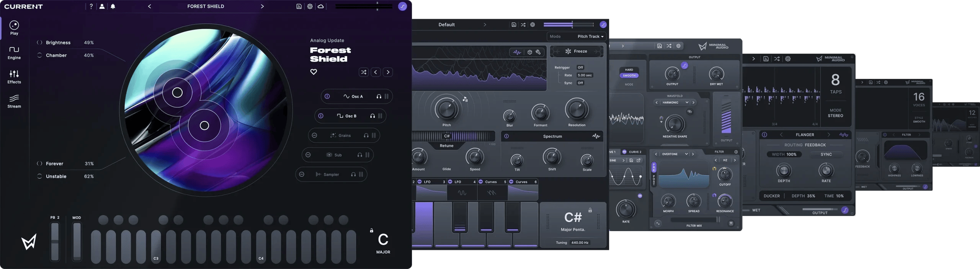Click the cube icon in spectrum display
The width and height of the screenshot is (980, 269).
click(x=530, y=52)
